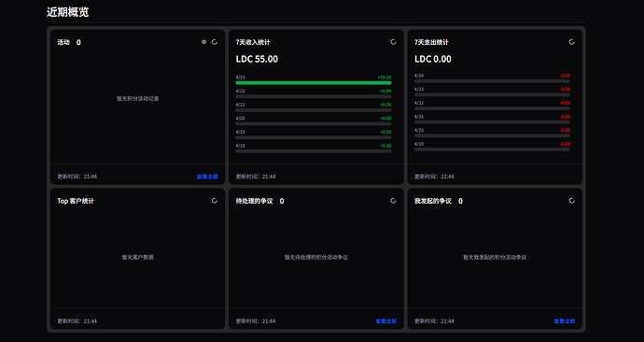This screenshot has height=342, width=644.
Task: Open 查看全部 in the 待处理的争议 card
Action: (386, 321)
